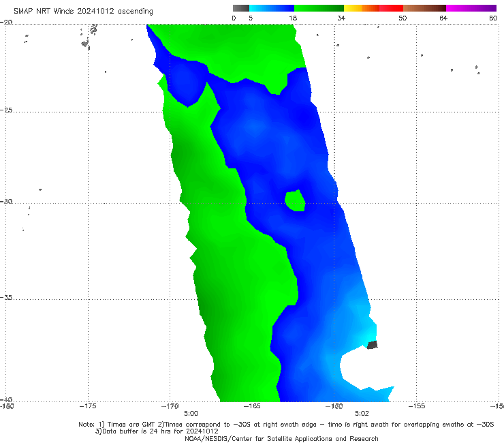Click the latitude label '-30'
504x443 pixels.
pyautogui.click(x=6, y=201)
